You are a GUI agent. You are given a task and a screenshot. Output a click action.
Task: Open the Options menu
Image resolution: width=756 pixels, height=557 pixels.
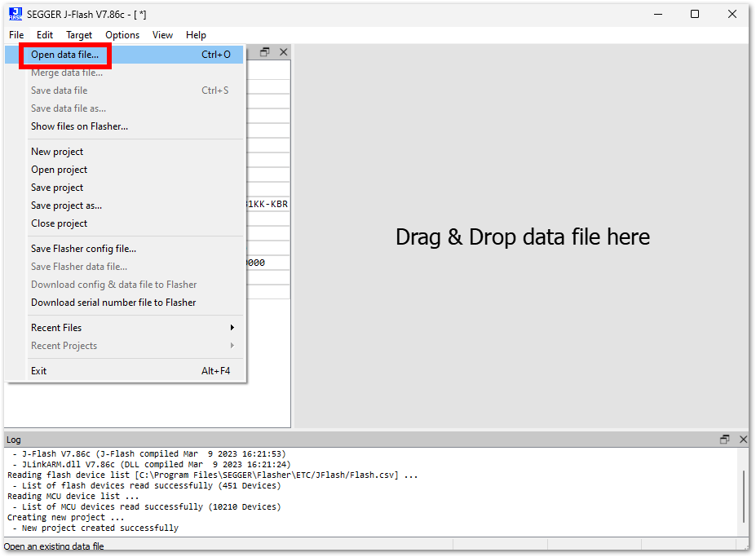(122, 35)
